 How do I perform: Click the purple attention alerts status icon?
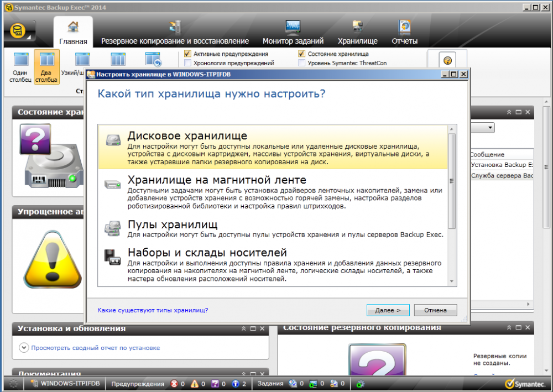(215, 384)
